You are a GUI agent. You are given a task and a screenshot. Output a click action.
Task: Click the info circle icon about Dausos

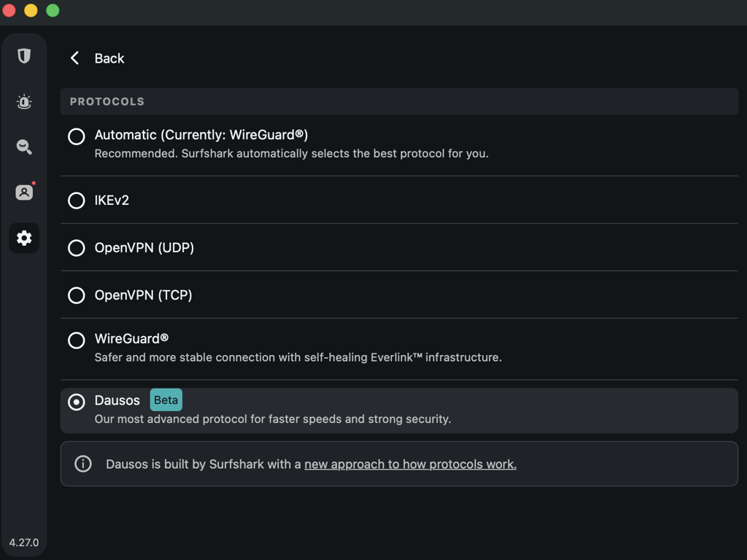click(83, 464)
